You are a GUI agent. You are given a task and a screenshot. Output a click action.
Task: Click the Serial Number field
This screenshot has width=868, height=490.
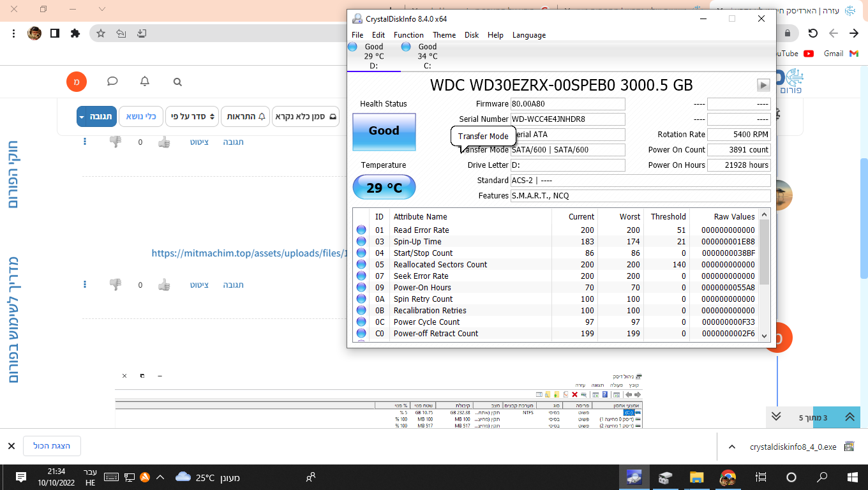click(567, 119)
